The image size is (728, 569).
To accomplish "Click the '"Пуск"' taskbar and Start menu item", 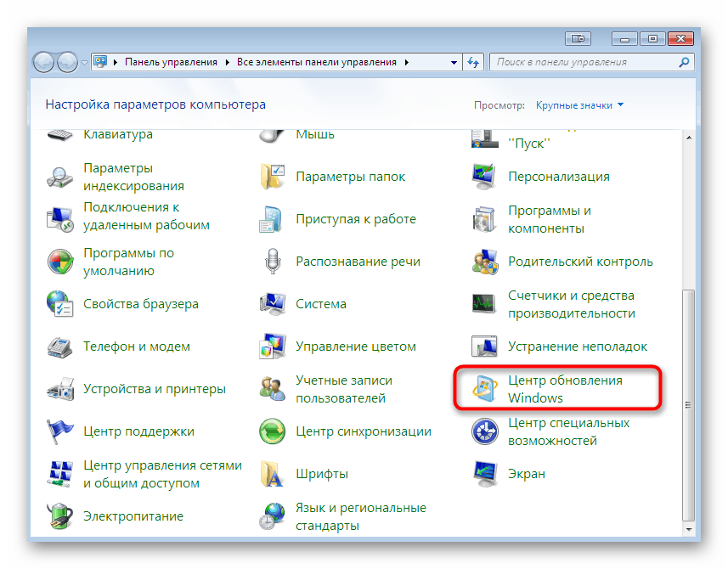I will [529, 144].
